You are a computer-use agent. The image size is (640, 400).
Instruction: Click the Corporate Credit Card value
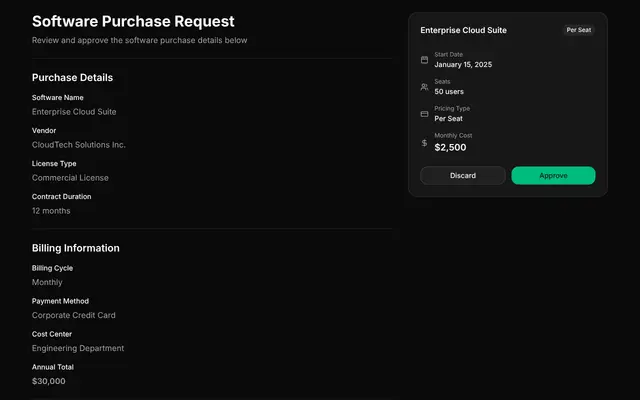click(x=73, y=316)
